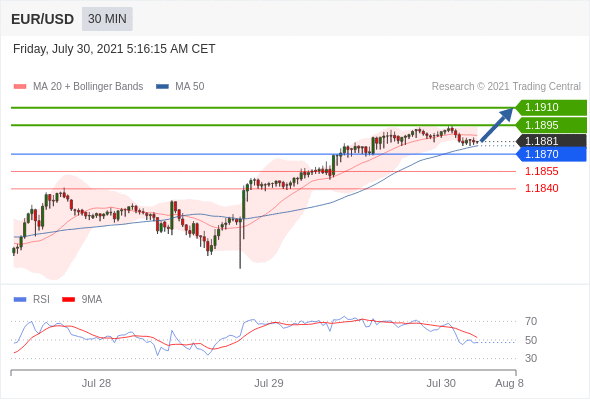Select the MA 50 legend label

point(190,87)
